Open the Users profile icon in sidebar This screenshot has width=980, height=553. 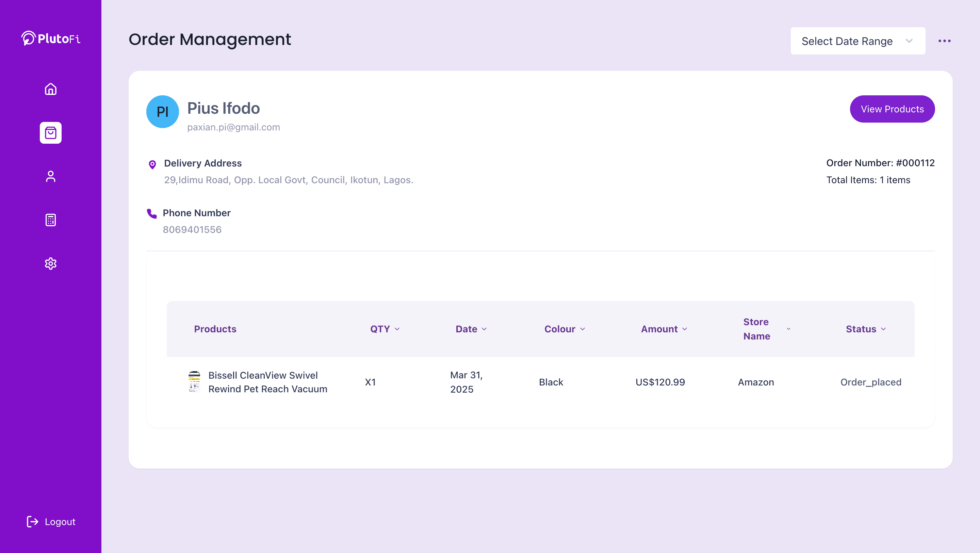[51, 176]
